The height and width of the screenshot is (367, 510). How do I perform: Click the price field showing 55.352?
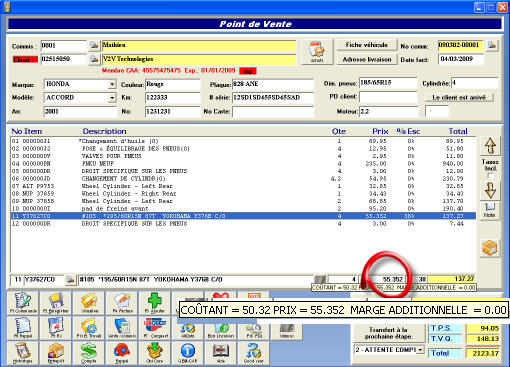[x=383, y=279]
